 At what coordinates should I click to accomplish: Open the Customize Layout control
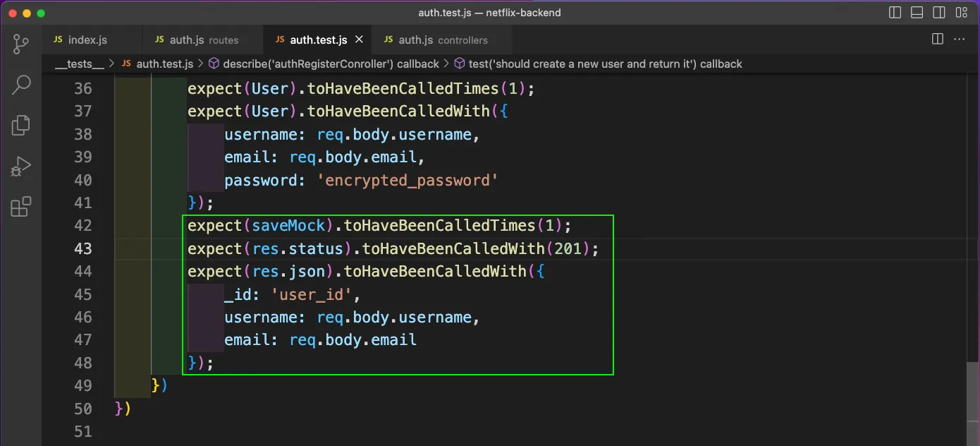tap(961, 13)
